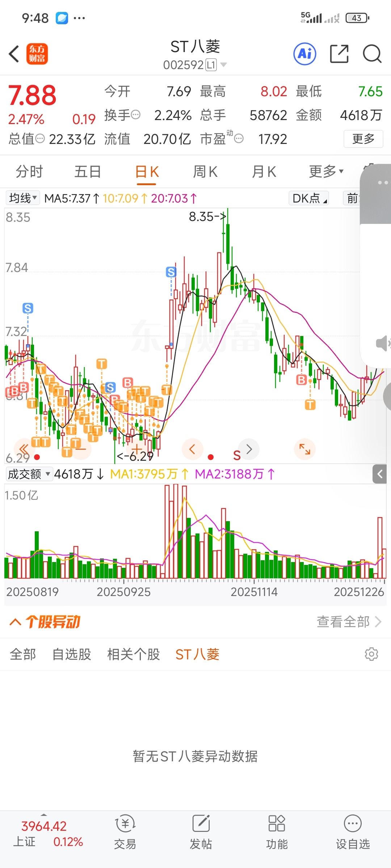The height and width of the screenshot is (868, 391).
Task: Open the search magnifier icon
Action: [372, 54]
